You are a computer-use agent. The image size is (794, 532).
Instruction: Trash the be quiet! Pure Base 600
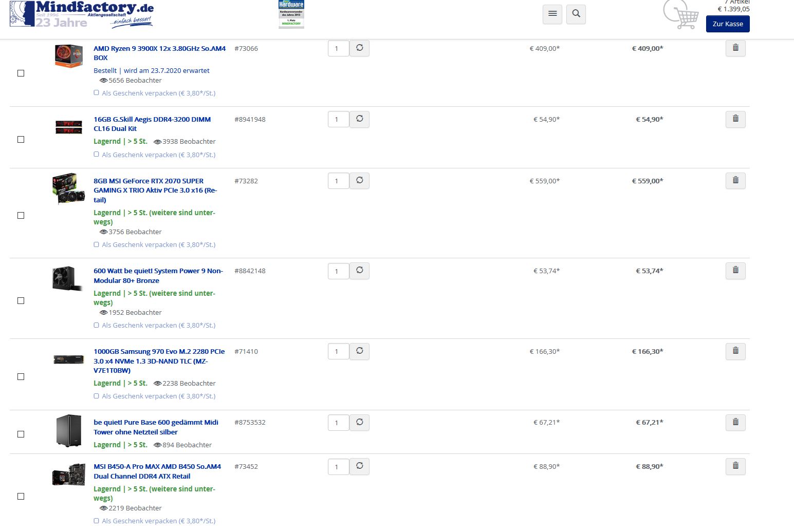735,423
